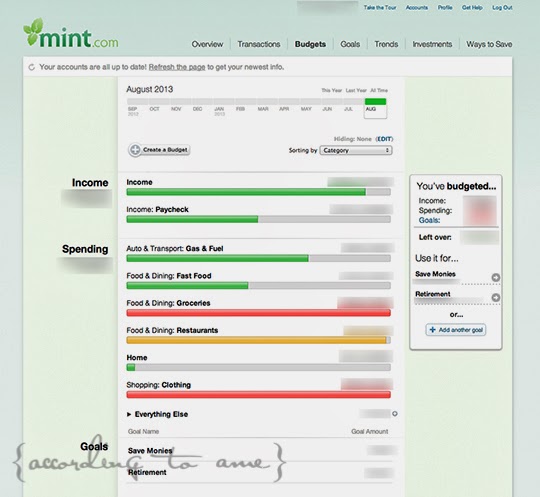
Task: Click the mint.com logo
Action: [x=71, y=33]
